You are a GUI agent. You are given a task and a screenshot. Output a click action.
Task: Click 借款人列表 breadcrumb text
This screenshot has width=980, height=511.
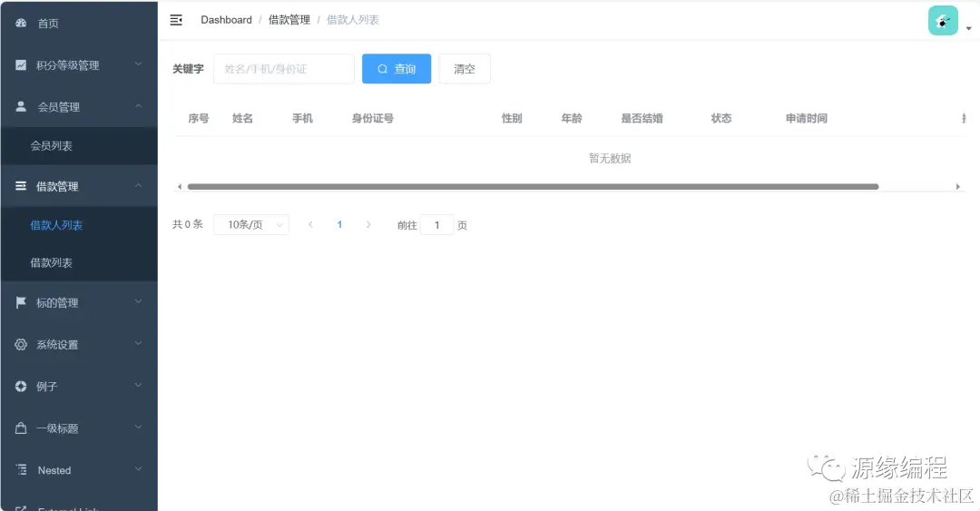(353, 20)
